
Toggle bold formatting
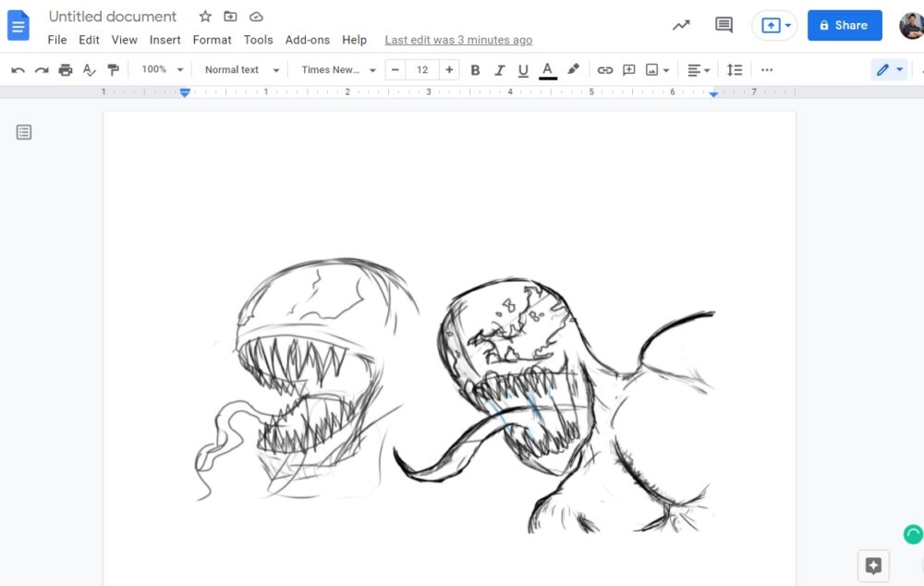(475, 70)
